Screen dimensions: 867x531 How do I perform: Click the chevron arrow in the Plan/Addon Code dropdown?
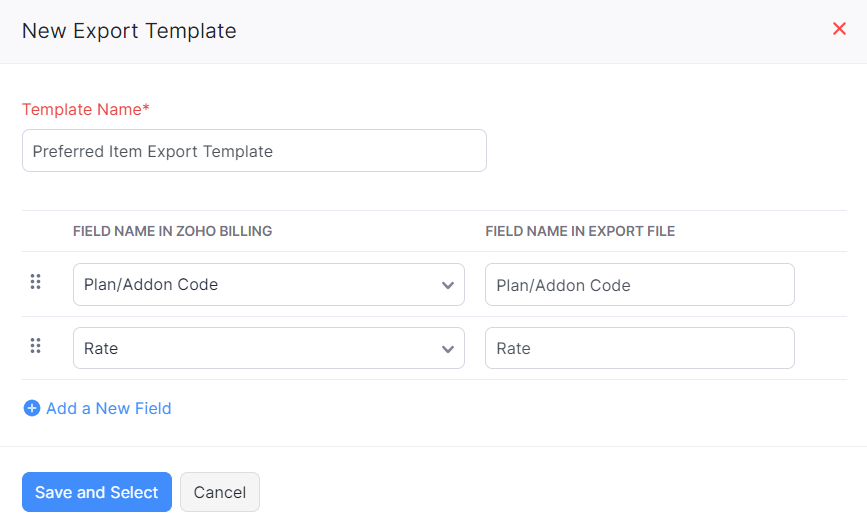click(448, 285)
